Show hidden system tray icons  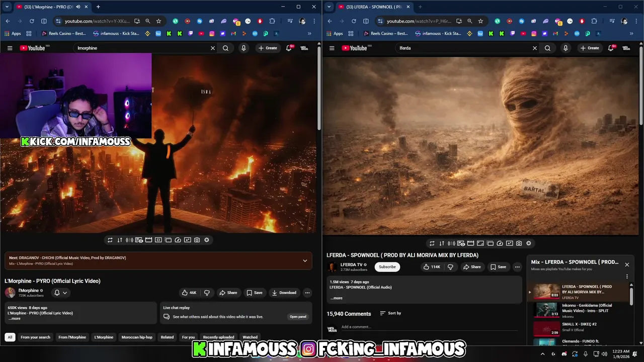click(542, 354)
